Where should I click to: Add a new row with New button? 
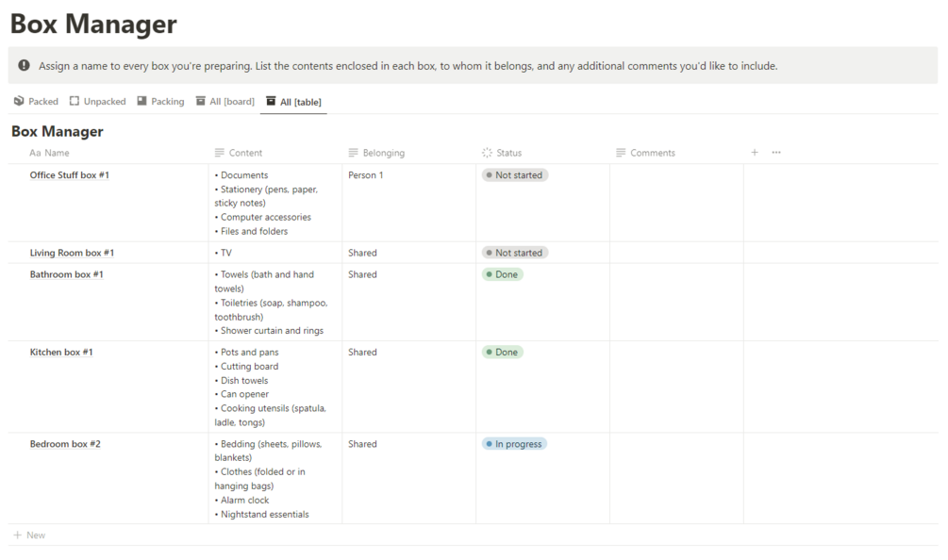[x=29, y=535]
